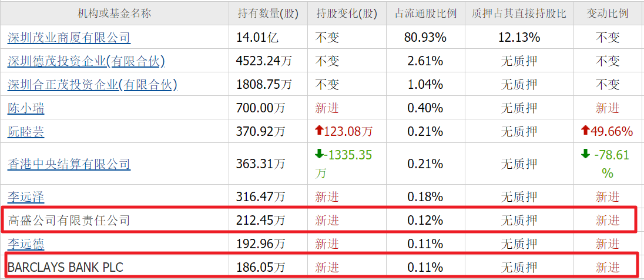
Task: Click the 陈小瑞 shareholder link
Action: click(x=26, y=108)
